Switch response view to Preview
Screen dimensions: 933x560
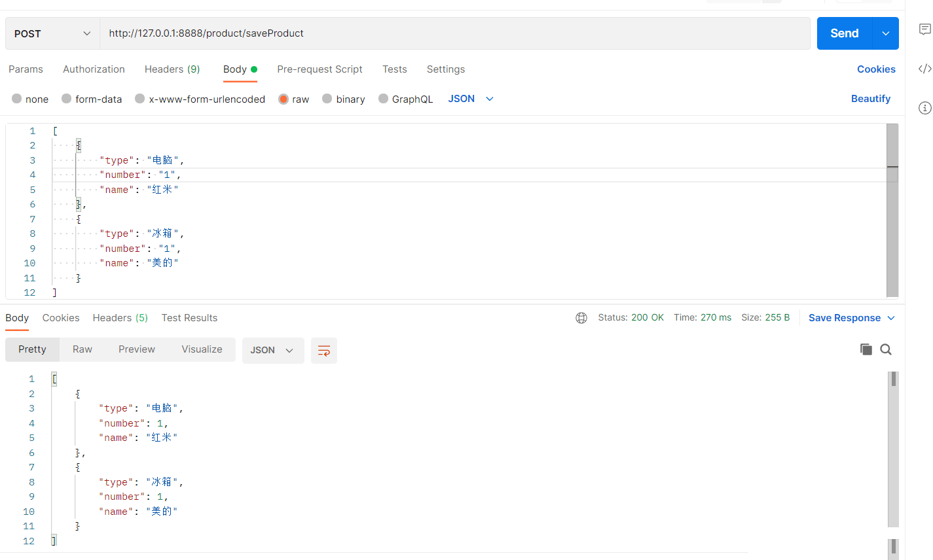[137, 349]
